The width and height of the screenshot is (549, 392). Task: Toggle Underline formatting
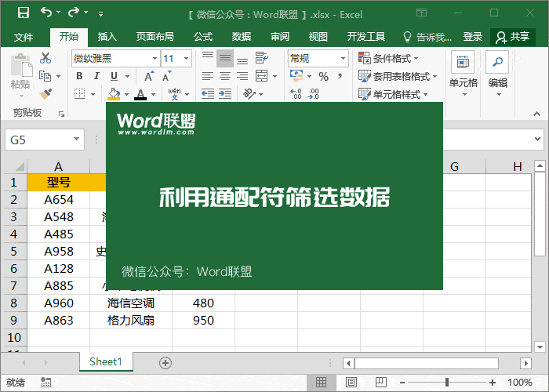pos(115,76)
